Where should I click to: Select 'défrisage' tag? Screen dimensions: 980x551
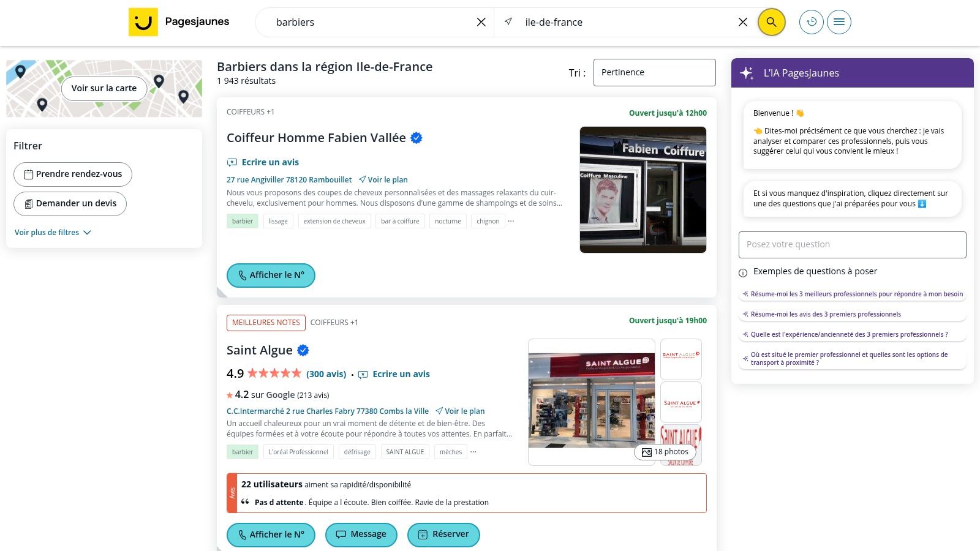click(x=357, y=452)
